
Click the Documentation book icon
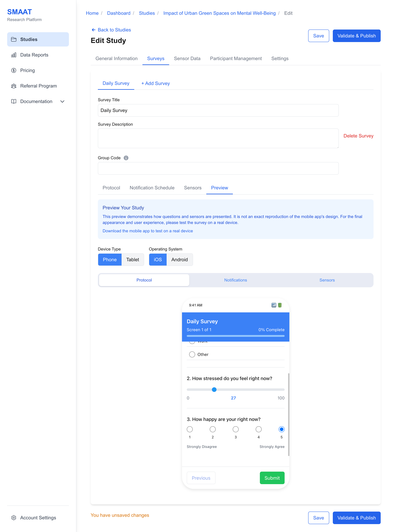coord(14,102)
